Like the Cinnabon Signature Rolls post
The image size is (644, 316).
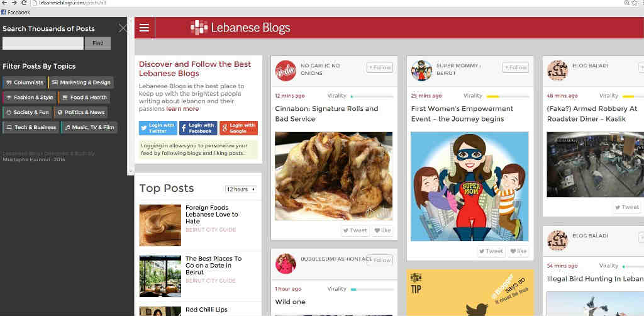(382, 230)
